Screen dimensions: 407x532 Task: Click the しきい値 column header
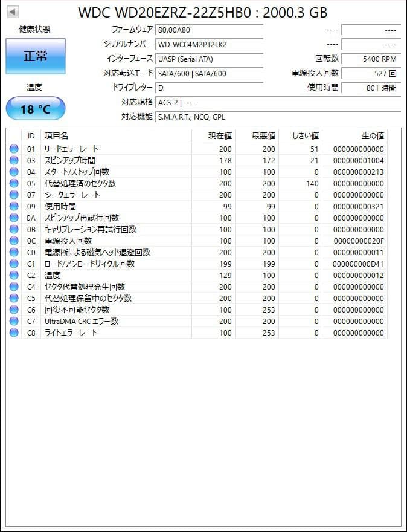coord(300,135)
